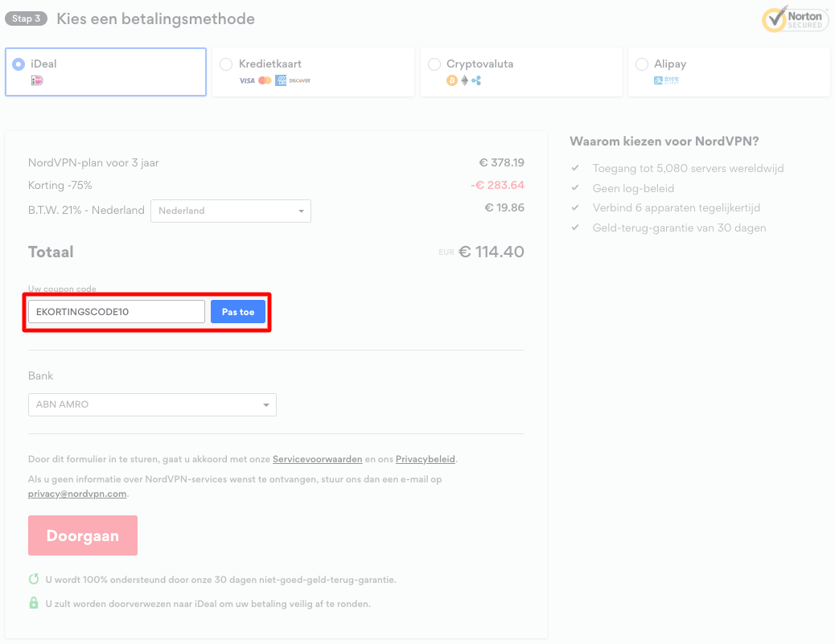Click the total amount € 114.40
Image resolution: width=835 pixels, height=644 pixels.
point(492,252)
